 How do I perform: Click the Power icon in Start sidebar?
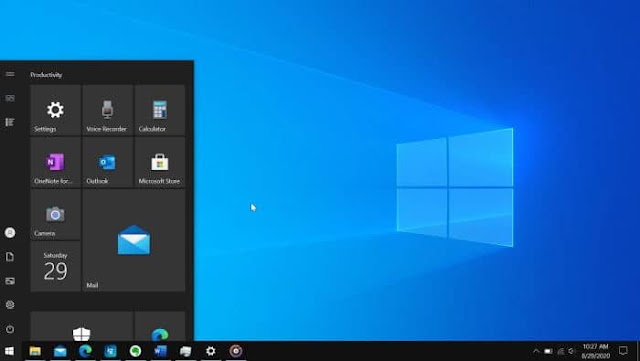pyautogui.click(x=10, y=329)
